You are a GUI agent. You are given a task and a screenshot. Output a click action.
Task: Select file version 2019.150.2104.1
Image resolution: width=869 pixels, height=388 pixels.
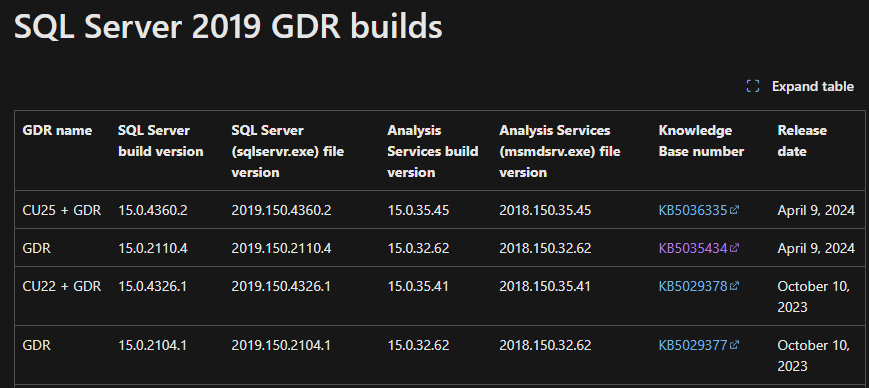280,345
